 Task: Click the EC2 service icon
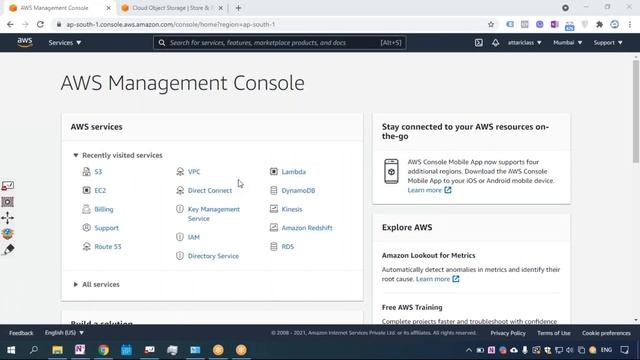[x=87, y=190]
